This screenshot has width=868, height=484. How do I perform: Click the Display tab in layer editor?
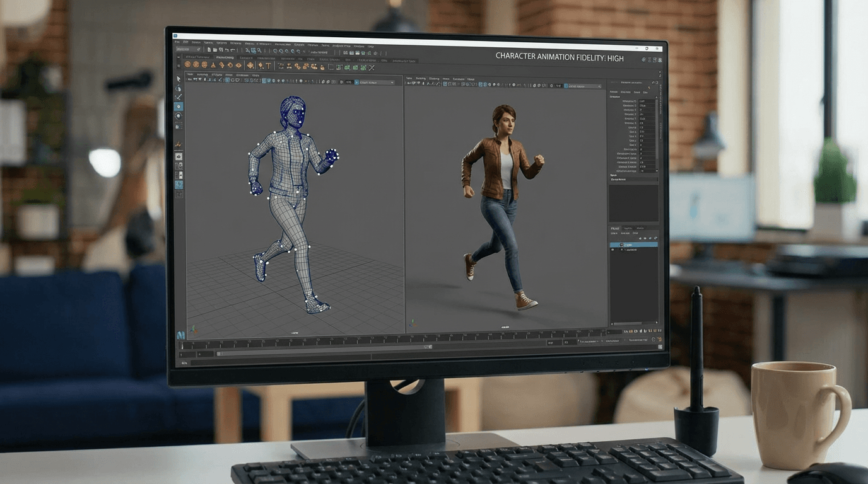pyautogui.click(x=615, y=228)
